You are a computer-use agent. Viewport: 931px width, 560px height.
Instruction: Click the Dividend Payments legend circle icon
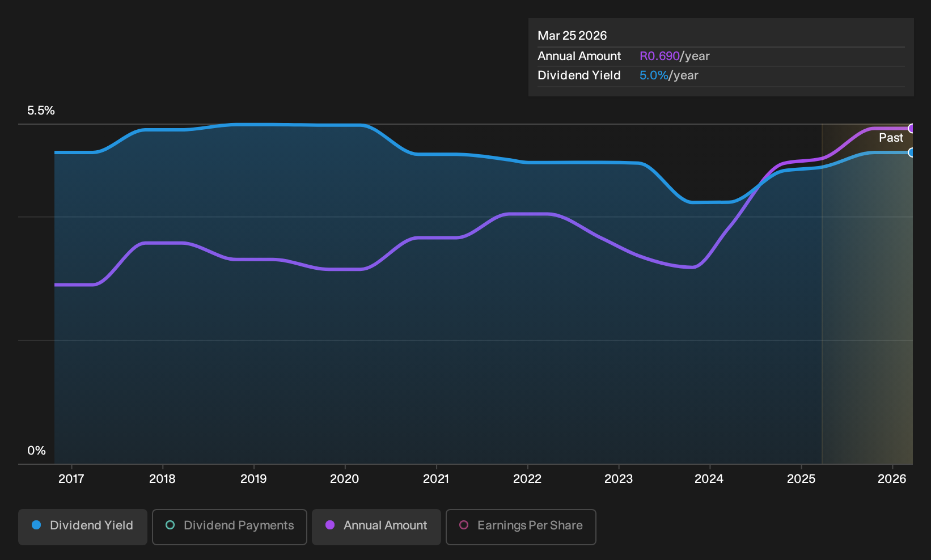click(x=170, y=525)
